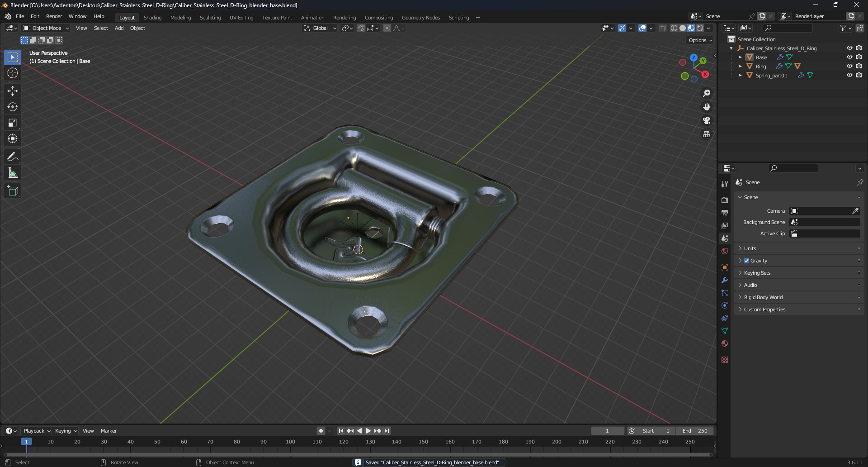This screenshot has height=467, width=868.
Task: Play the animation forward
Action: point(368,431)
